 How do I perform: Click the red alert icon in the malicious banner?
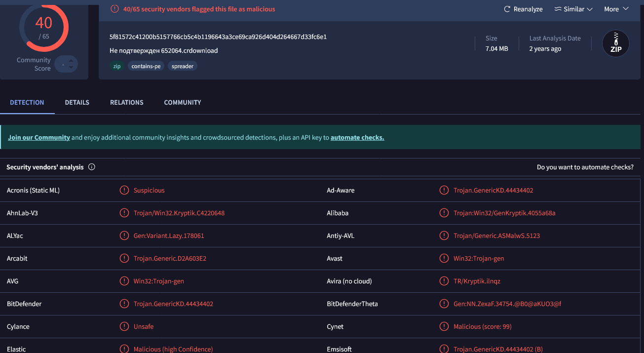pos(114,9)
